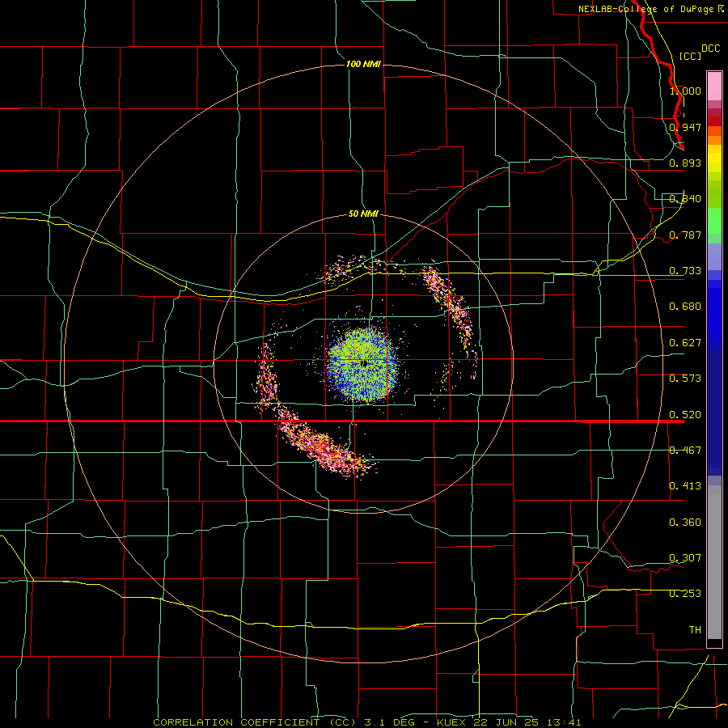Click the 0.840 legend value

[685, 199]
